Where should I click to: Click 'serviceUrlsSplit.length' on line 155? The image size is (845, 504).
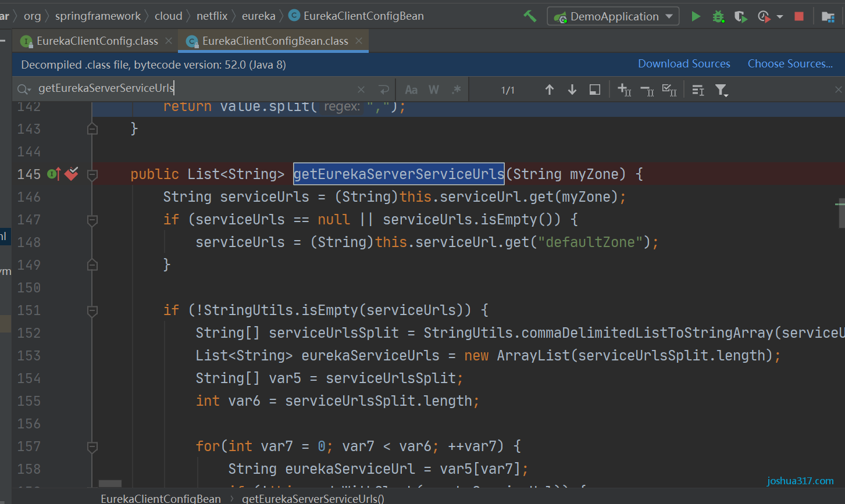[379, 401]
